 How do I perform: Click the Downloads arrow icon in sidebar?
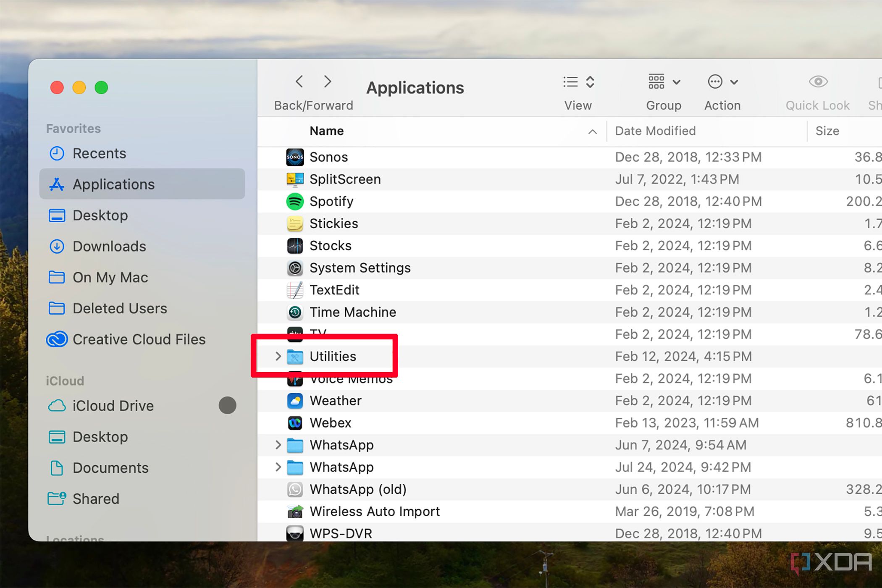click(57, 246)
